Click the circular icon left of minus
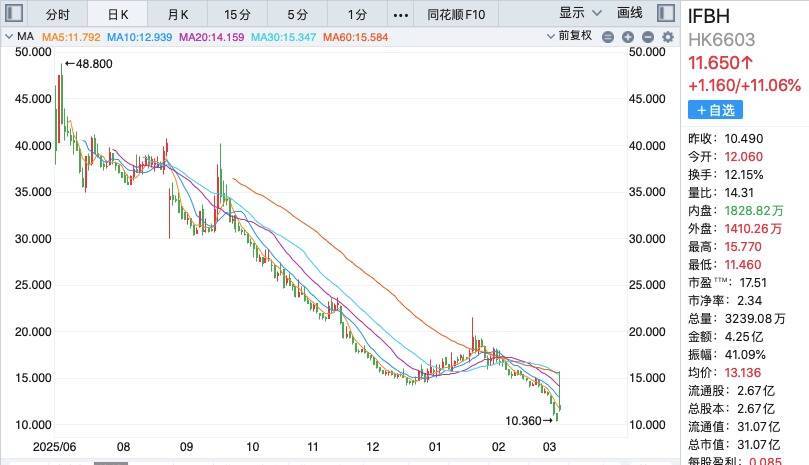Image resolution: width=809 pixels, height=465 pixels. [x=610, y=37]
